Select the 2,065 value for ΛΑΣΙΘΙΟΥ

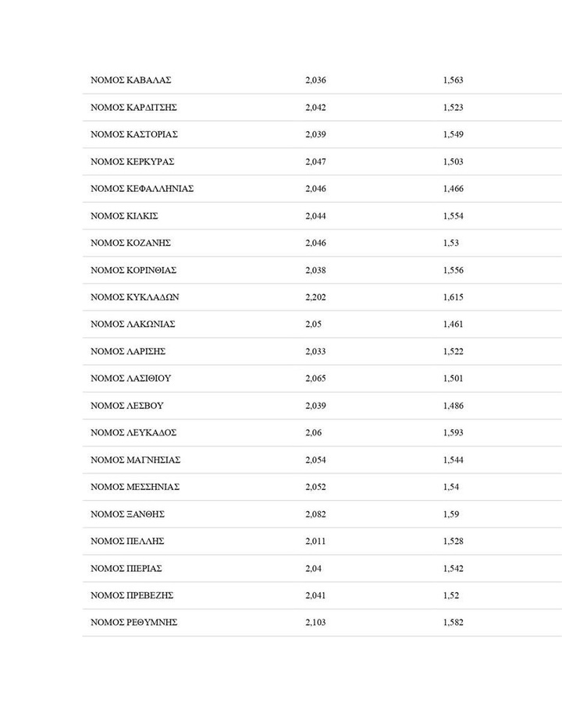tap(315, 378)
